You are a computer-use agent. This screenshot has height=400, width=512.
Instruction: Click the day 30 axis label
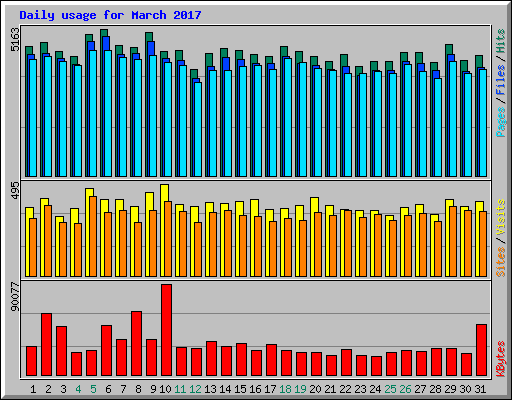(465, 389)
